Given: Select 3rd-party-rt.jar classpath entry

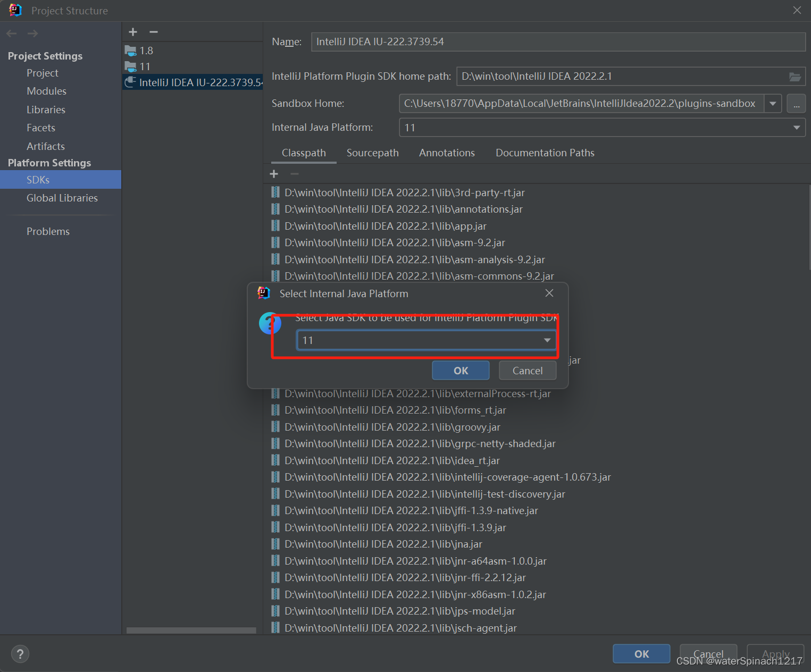Looking at the screenshot, I should point(405,192).
